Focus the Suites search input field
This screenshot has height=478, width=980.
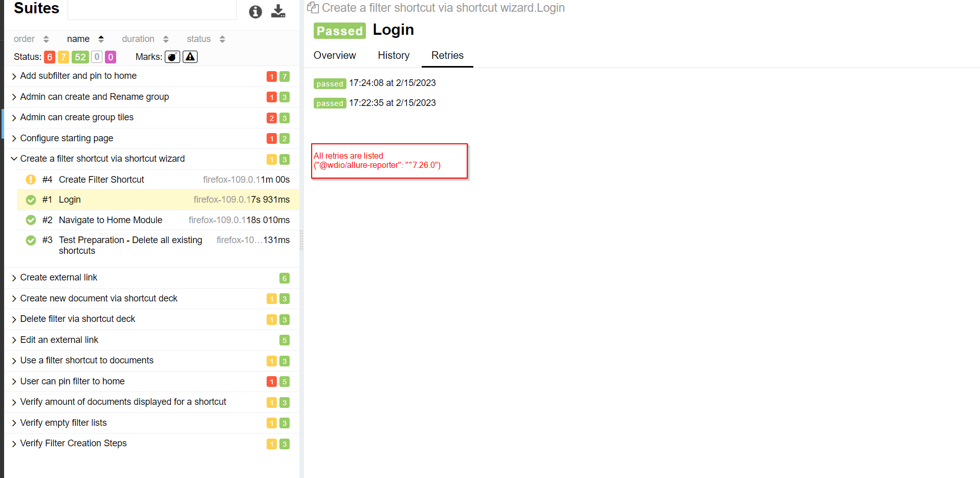[x=152, y=10]
